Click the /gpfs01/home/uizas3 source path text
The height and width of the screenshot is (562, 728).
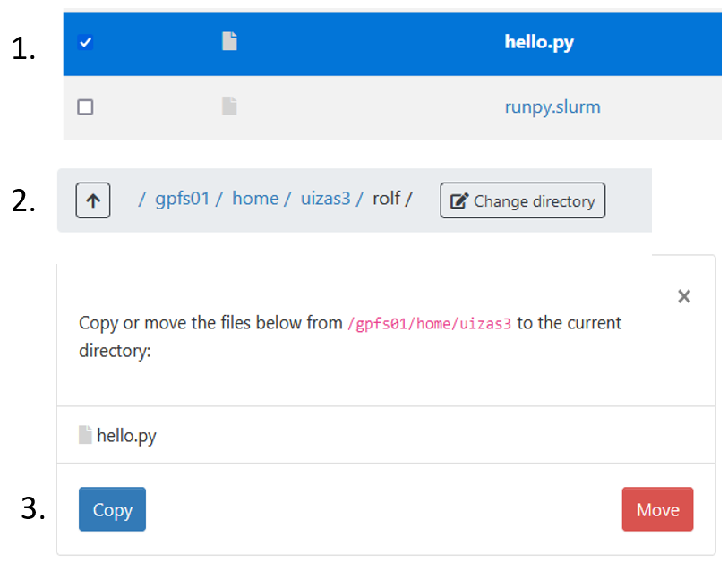[x=429, y=323]
